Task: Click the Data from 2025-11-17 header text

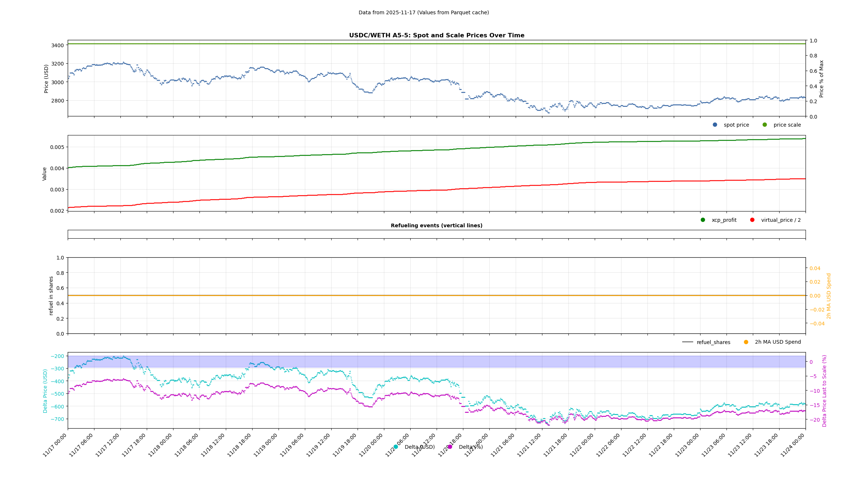Action: (423, 12)
